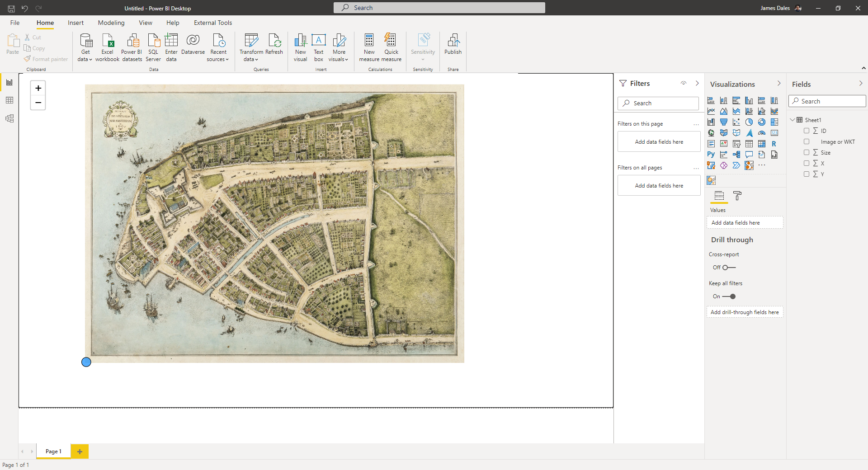The height and width of the screenshot is (470, 868).
Task: Get more visuals ellipsis
Action: tap(762, 165)
